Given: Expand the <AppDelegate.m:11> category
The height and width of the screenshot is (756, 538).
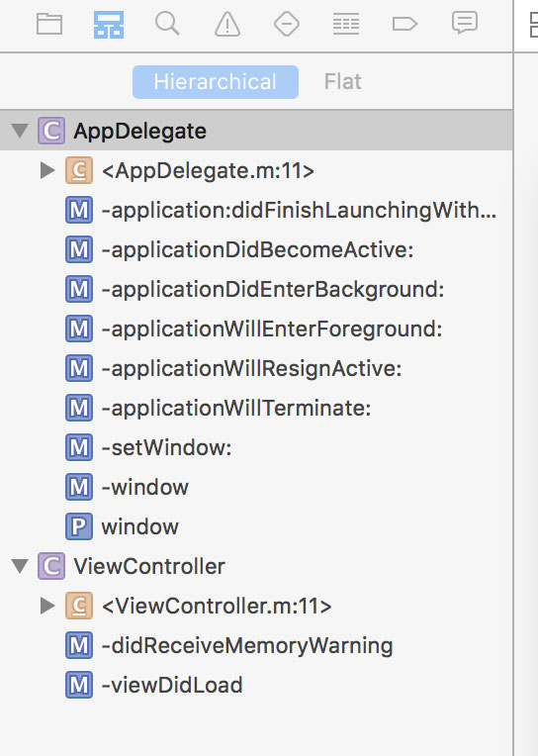Looking at the screenshot, I should click(47, 170).
